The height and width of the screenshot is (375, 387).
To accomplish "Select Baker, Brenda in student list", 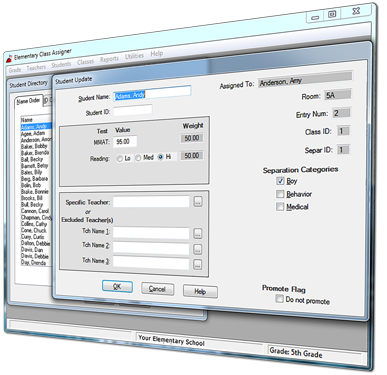I will click(36, 153).
